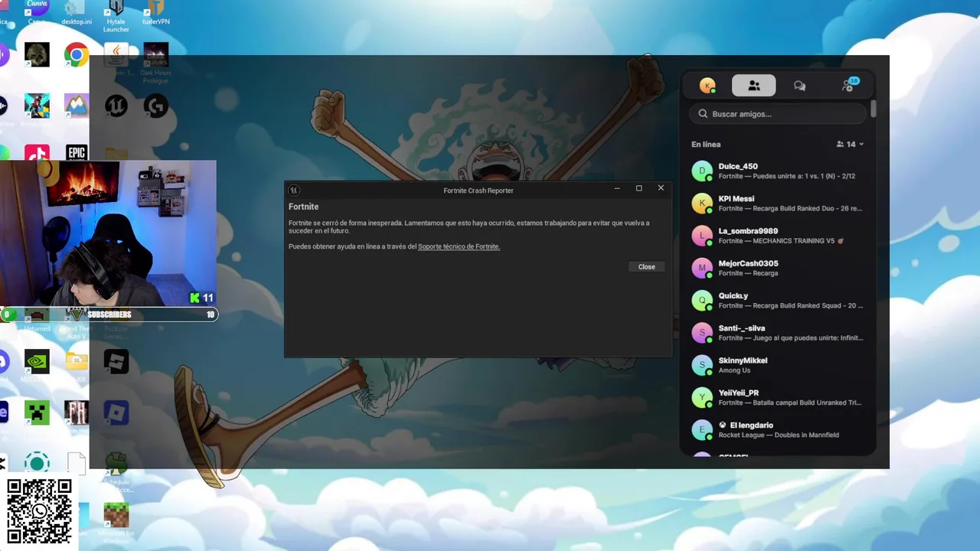The image size is (980, 551).
Task: Select friend name Santi-_-silva
Action: [742, 328]
